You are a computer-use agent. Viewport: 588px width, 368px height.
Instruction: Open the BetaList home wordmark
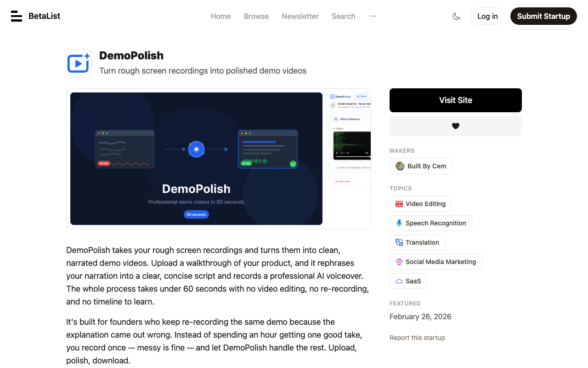44,16
